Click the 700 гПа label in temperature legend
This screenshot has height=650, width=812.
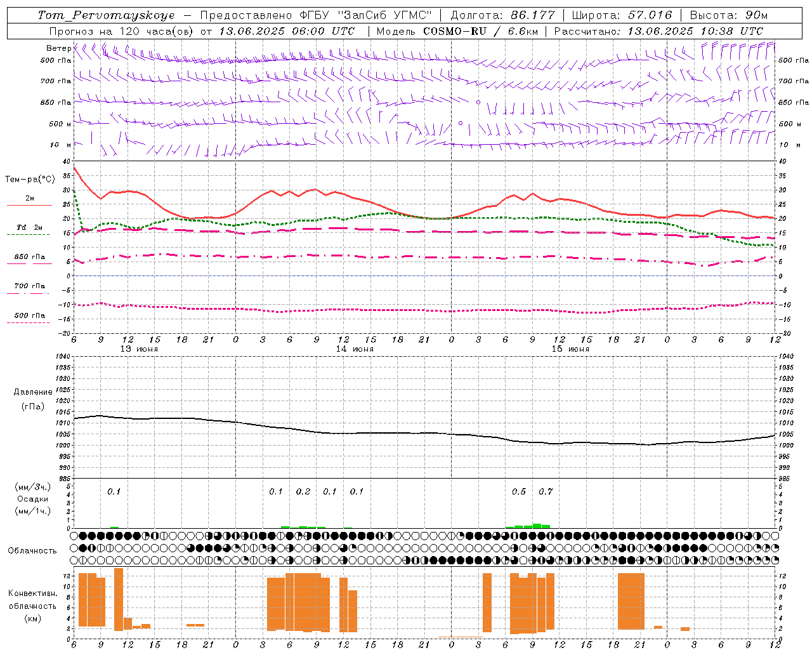[30, 286]
